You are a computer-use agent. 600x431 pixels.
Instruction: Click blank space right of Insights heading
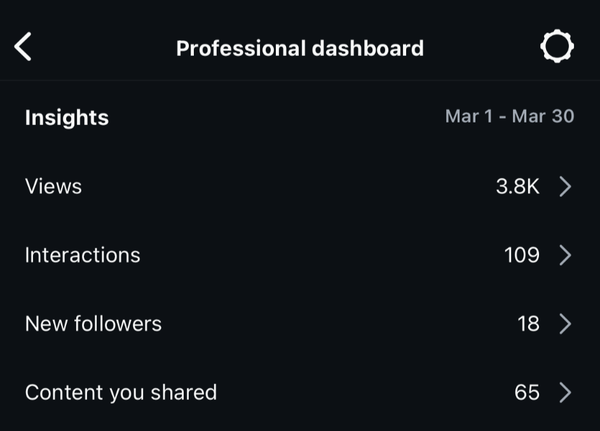[x=270, y=117]
